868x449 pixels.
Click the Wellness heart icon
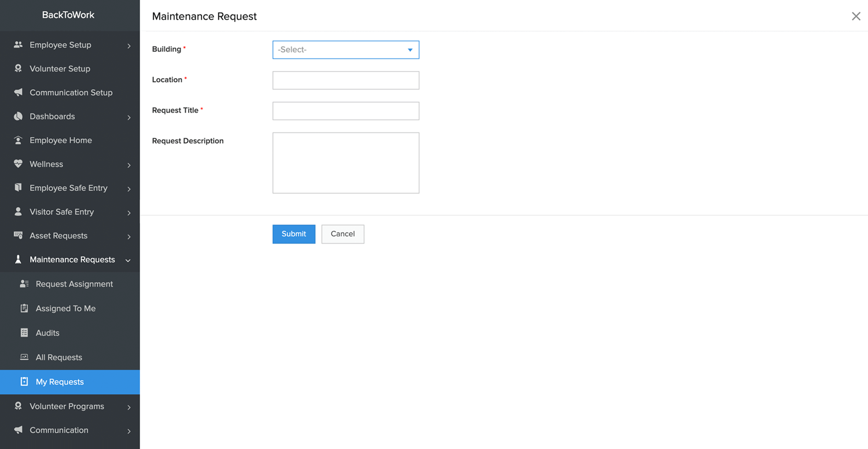[18, 164]
